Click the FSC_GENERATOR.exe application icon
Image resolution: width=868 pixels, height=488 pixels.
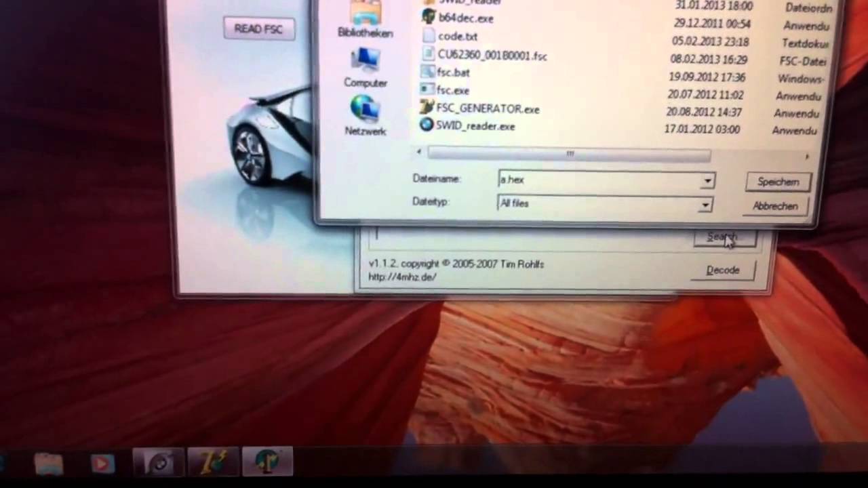point(427,107)
